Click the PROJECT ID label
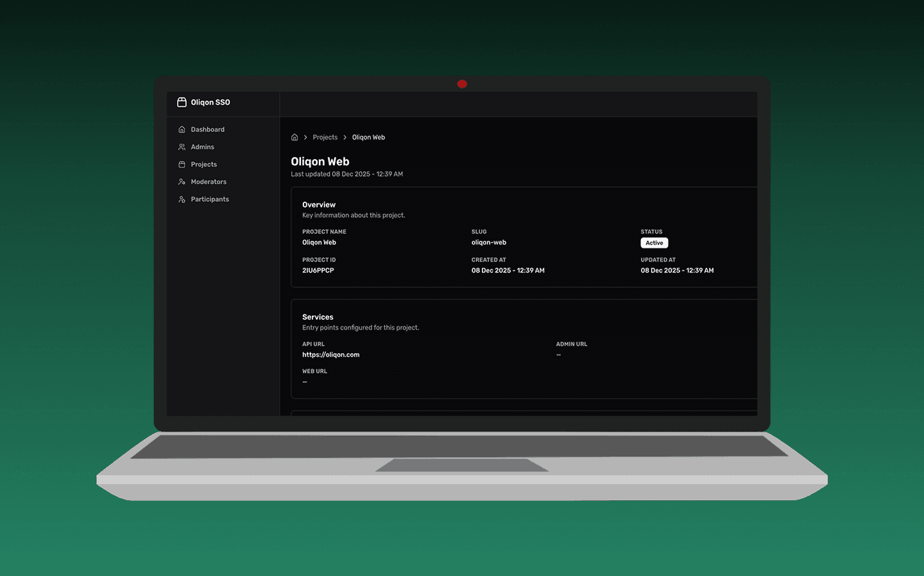The height and width of the screenshot is (576, 924). pyautogui.click(x=319, y=260)
